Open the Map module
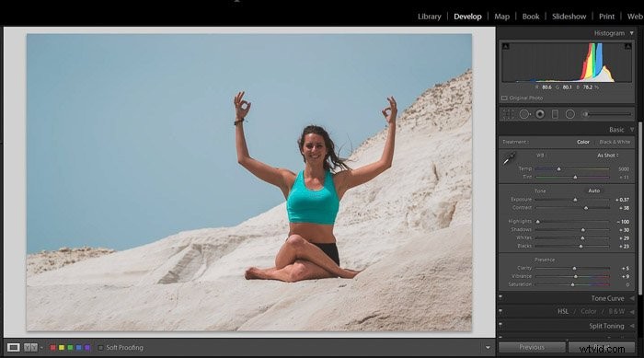This screenshot has height=358, width=644. (x=502, y=17)
